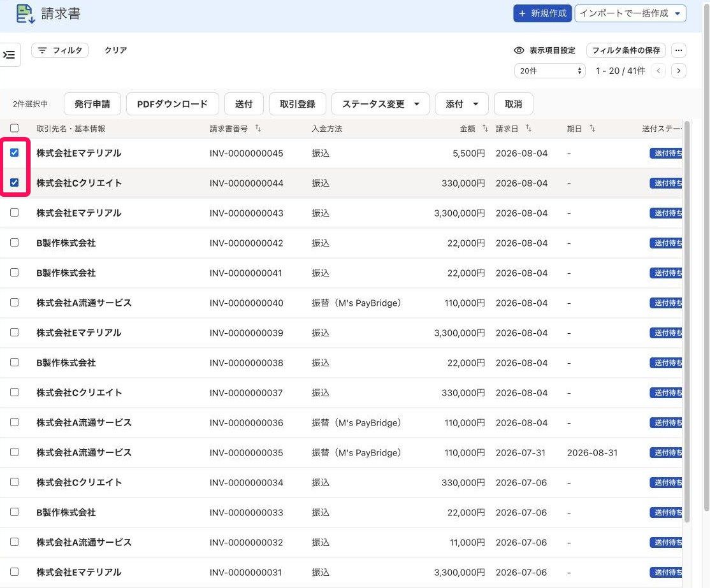Go to next page with right chevron

(x=678, y=71)
